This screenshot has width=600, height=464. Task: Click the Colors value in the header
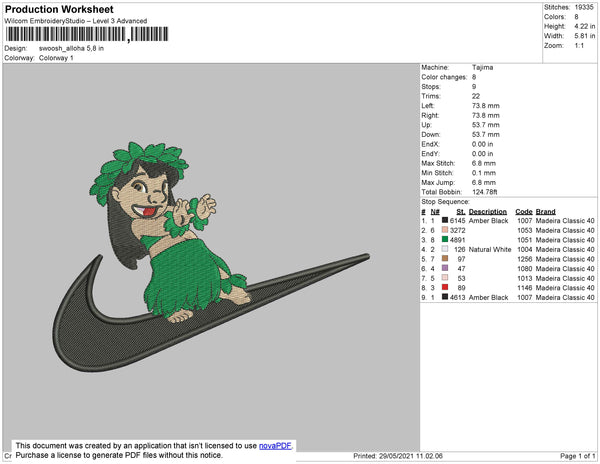[576, 17]
